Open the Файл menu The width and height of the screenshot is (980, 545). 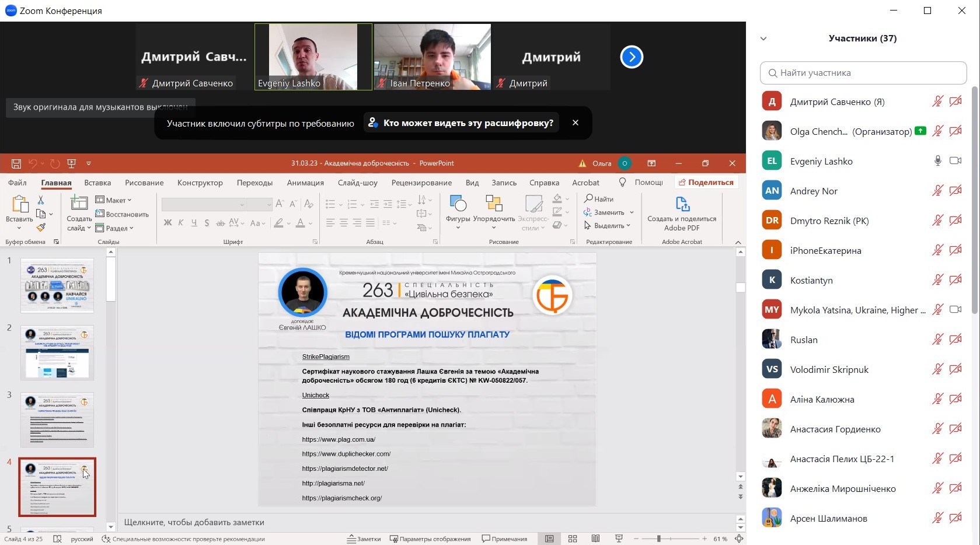[18, 183]
